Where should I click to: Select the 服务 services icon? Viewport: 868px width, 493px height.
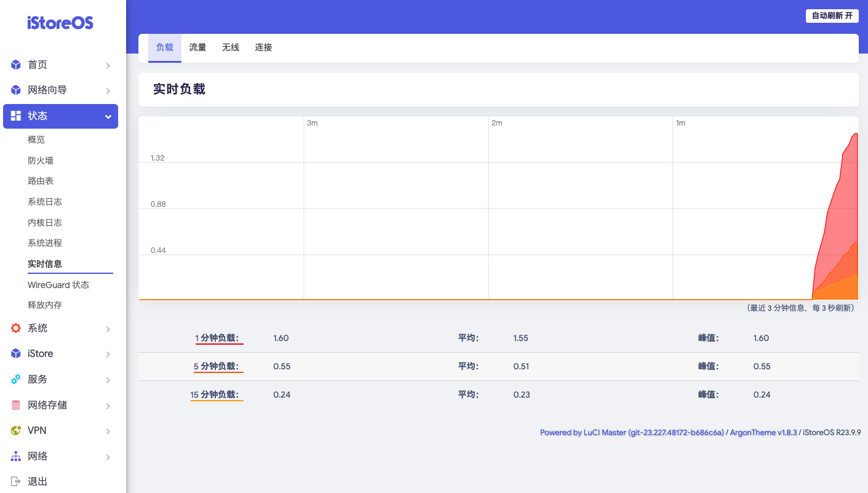coord(15,379)
